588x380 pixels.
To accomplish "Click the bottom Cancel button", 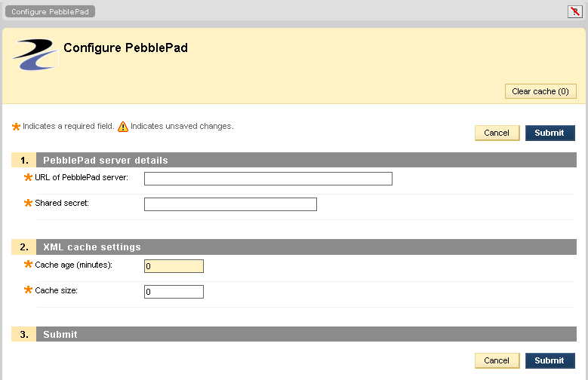I will (x=497, y=360).
